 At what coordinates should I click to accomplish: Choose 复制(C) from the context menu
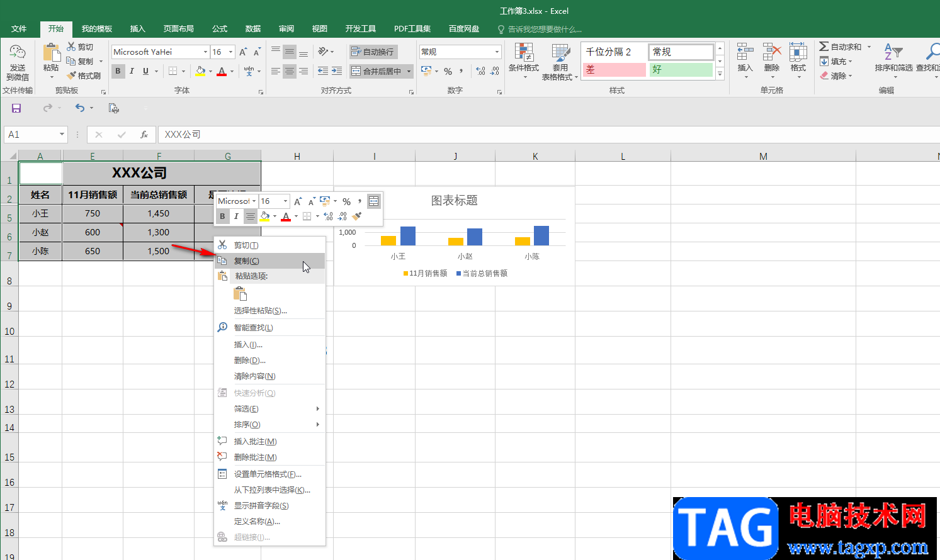[270, 260]
